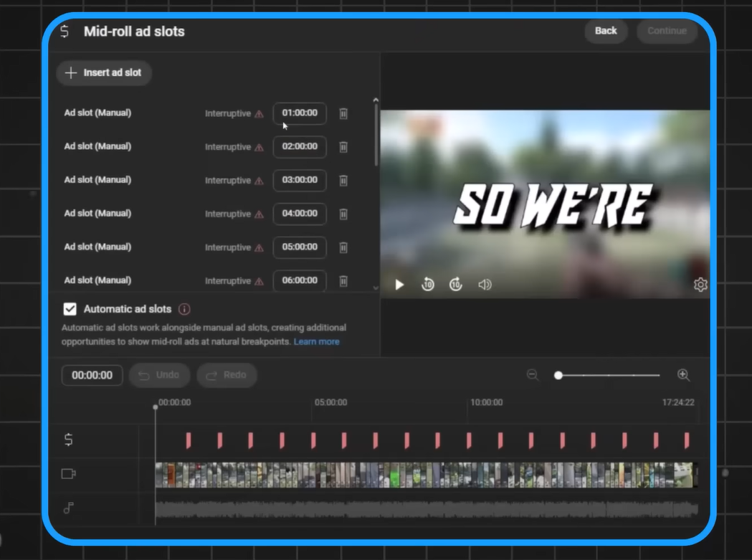The width and height of the screenshot is (752, 560).
Task: Select the 04:00:00 time input
Action: point(300,214)
